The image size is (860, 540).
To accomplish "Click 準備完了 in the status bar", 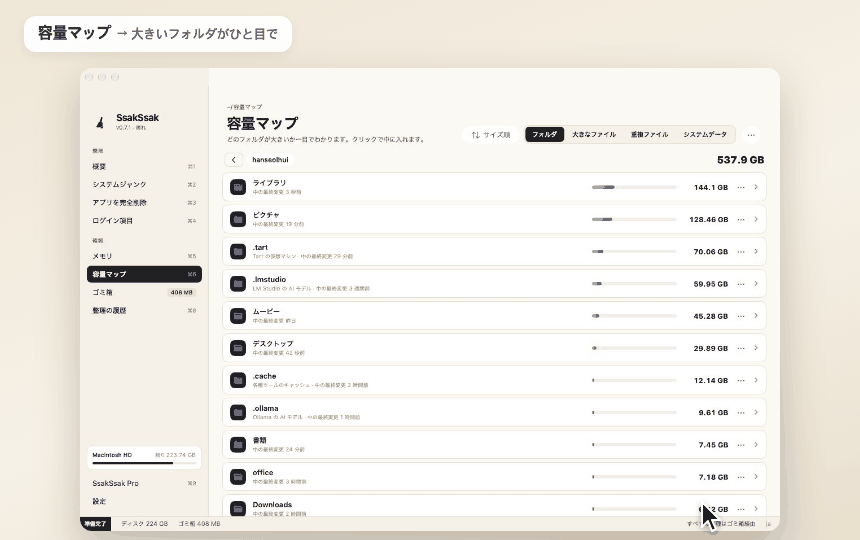I will 95,524.
